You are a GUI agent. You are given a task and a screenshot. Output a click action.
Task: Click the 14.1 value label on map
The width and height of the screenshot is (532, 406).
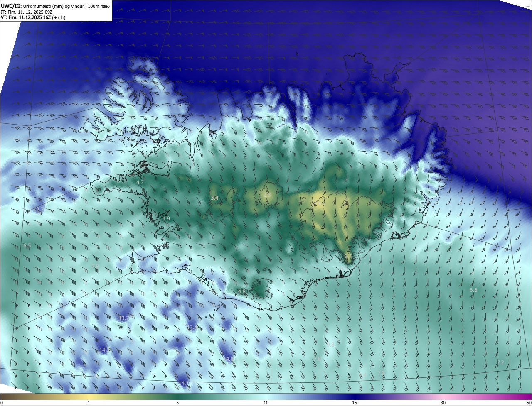click(183, 383)
